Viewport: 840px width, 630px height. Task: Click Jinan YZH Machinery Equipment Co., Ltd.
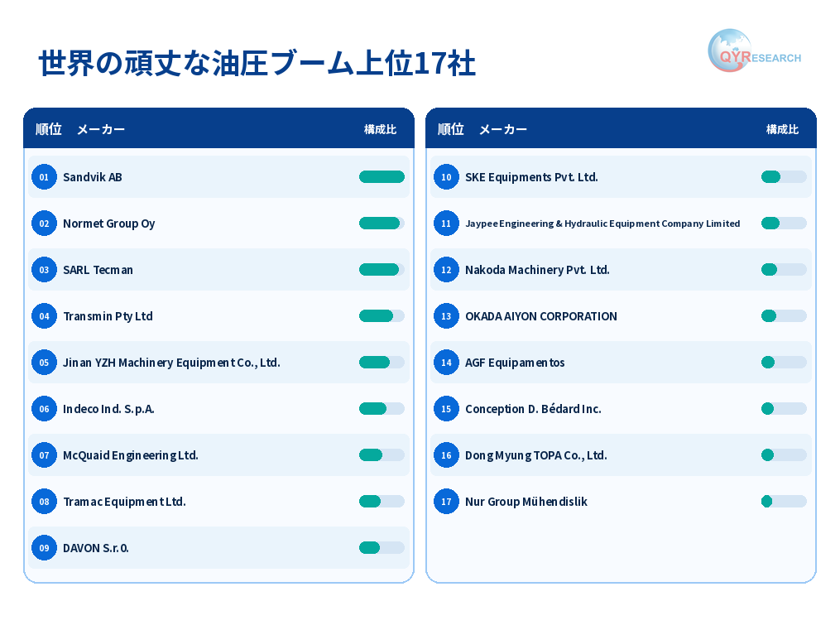pos(171,363)
